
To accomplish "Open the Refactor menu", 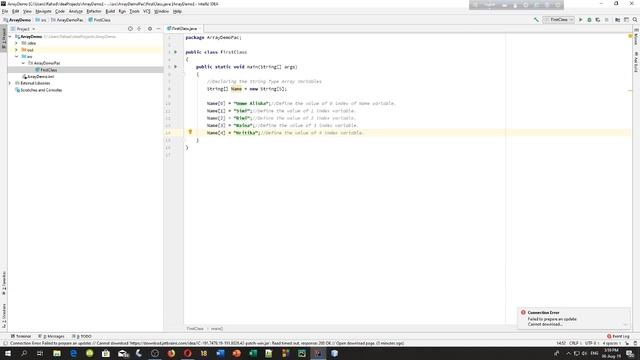I will (x=93, y=11).
